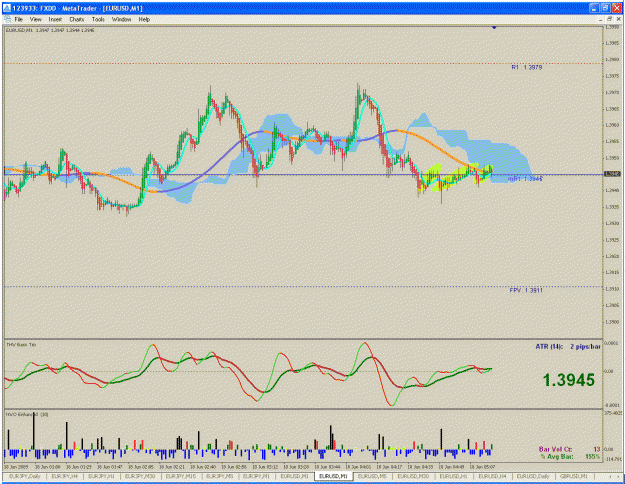Switch to the EURJPY,H4 chart tab

64,476
